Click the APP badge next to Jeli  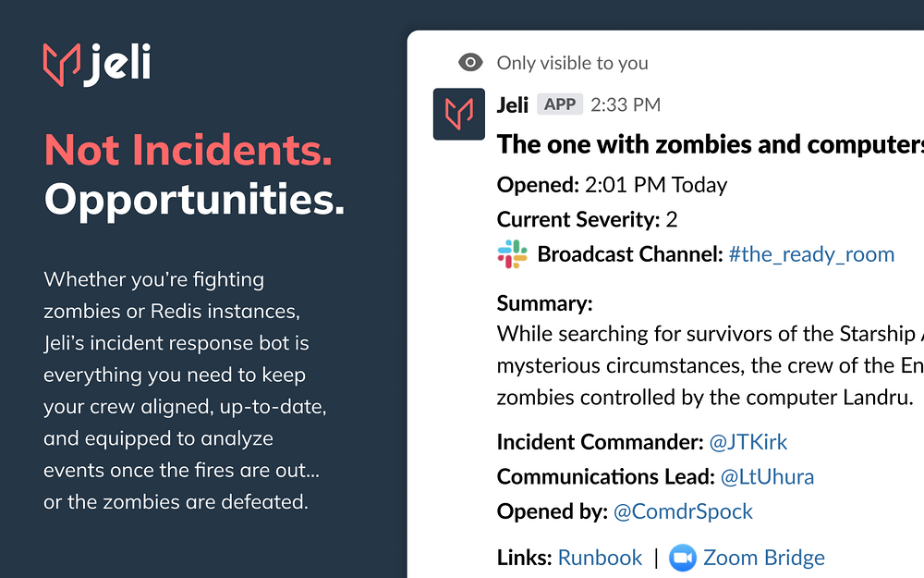560,105
